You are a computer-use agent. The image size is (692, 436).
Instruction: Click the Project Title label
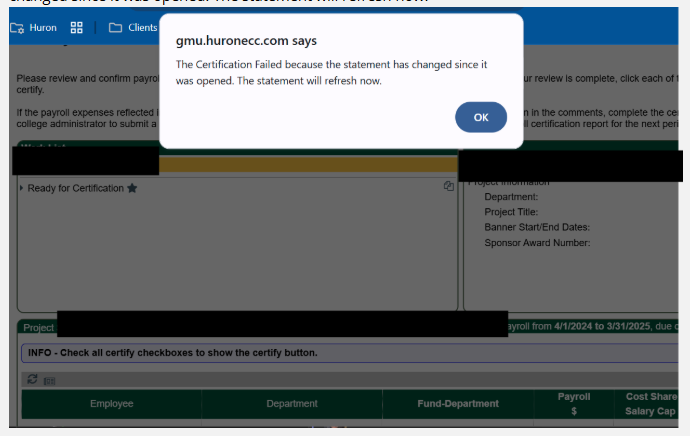511,212
